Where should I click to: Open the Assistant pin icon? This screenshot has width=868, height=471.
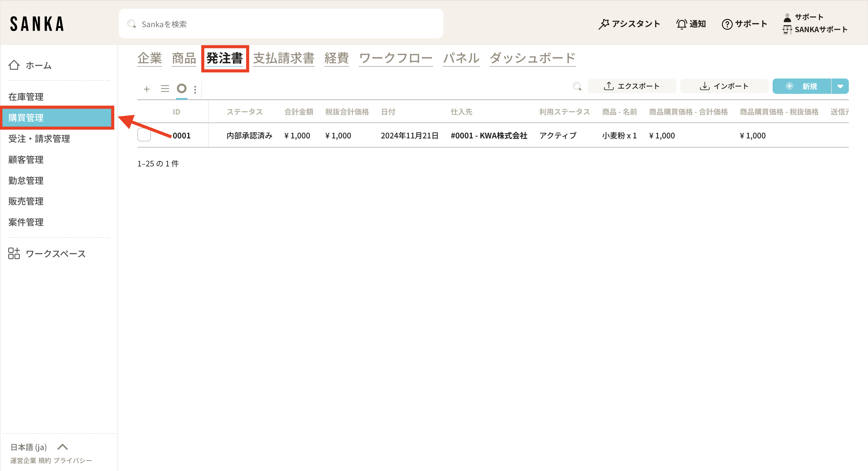click(603, 24)
